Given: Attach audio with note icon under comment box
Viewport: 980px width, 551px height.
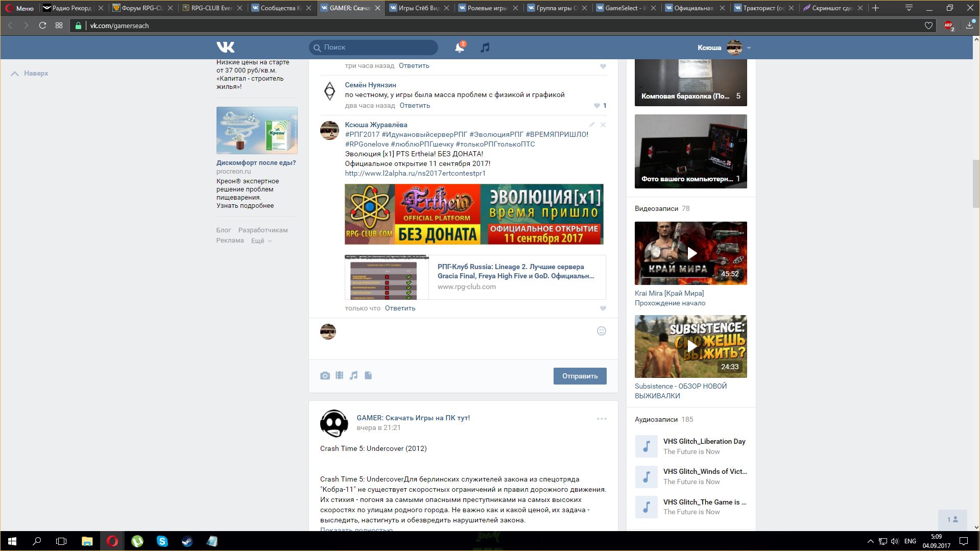Looking at the screenshot, I should [353, 375].
